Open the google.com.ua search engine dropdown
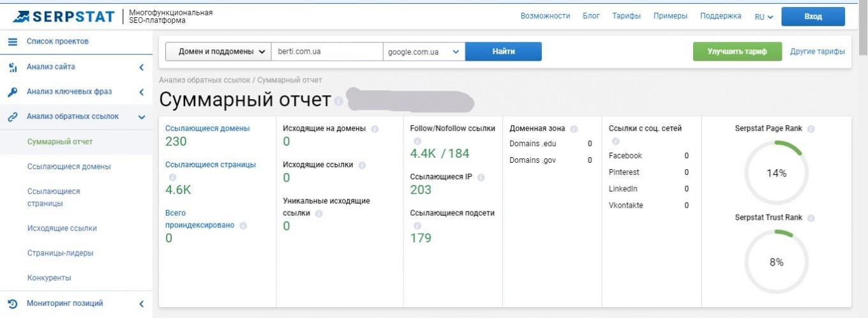Screen dimensions: 868x318 [x=424, y=52]
